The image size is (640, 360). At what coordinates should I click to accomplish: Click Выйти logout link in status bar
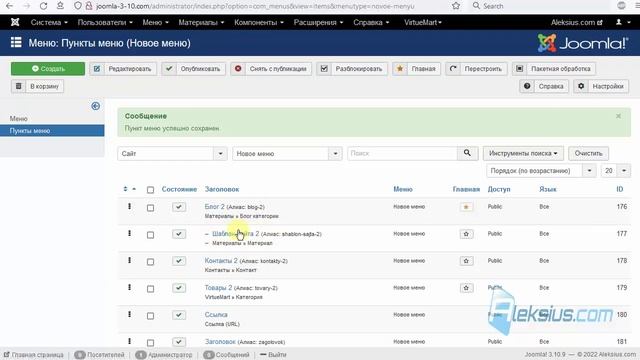click(x=273, y=355)
